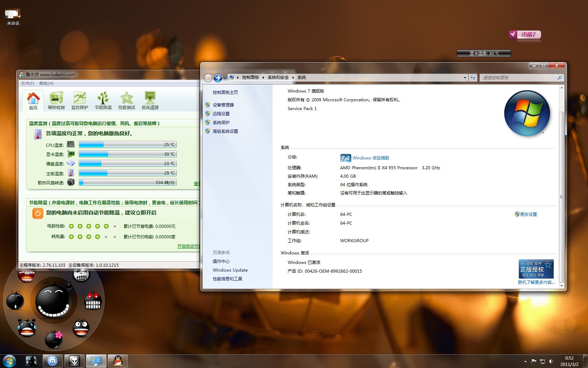Open 高级系统设置 advanced settings link

pyautogui.click(x=225, y=131)
